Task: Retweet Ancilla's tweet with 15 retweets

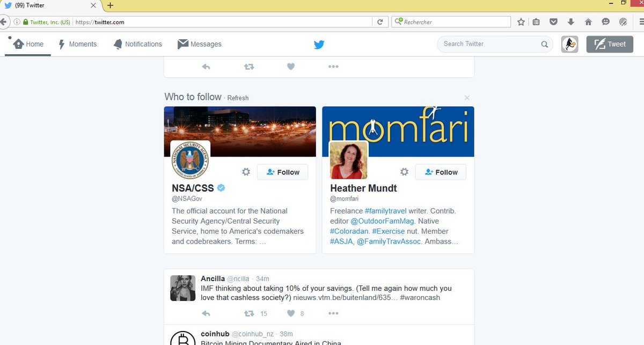Action: coord(249,313)
